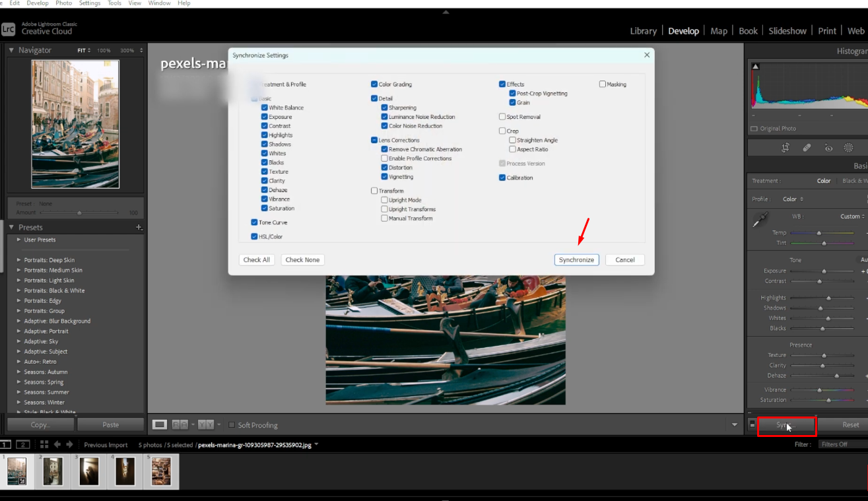Select the first gondola thumbnail in filmstrip

tap(17, 471)
